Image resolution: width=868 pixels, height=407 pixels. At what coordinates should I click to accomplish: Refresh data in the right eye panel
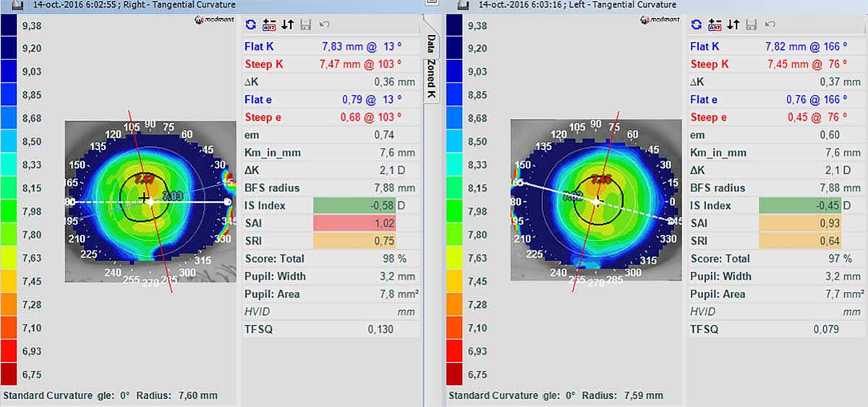pos(251,25)
